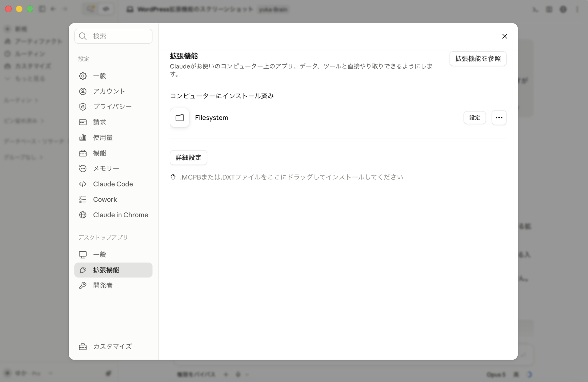Click the Filesystem extension name
This screenshot has width=588, height=382.
pos(212,118)
